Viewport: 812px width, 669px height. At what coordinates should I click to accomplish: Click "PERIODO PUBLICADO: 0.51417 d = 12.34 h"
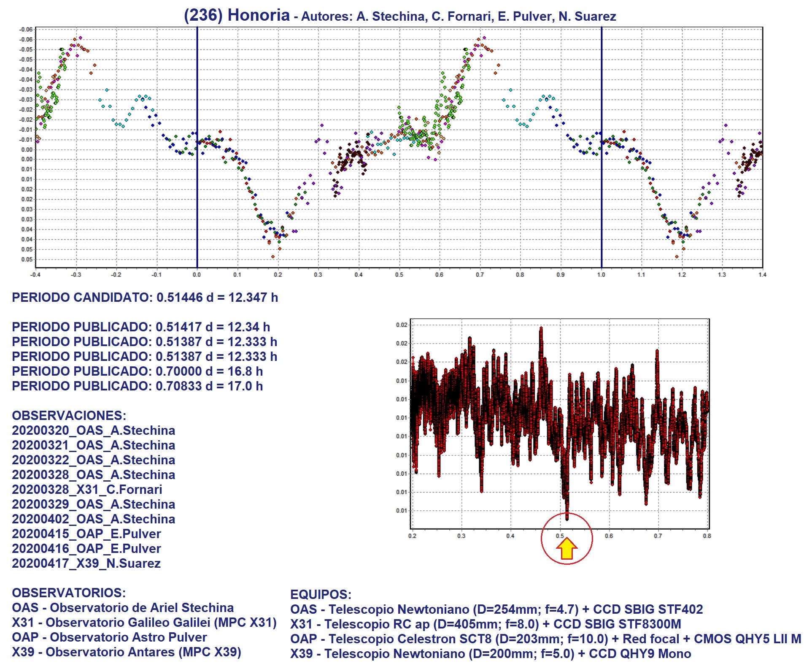point(141,327)
